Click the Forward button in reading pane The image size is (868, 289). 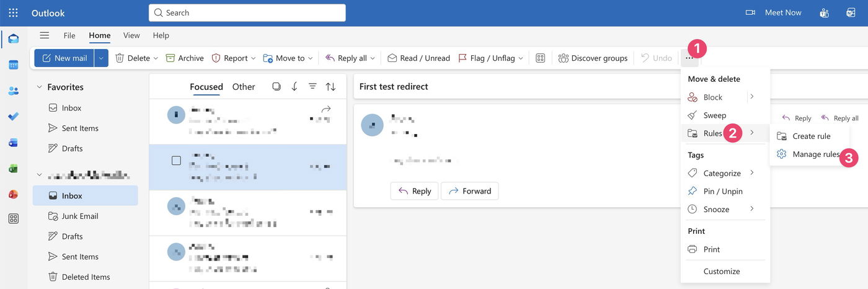(x=469, y=191)
